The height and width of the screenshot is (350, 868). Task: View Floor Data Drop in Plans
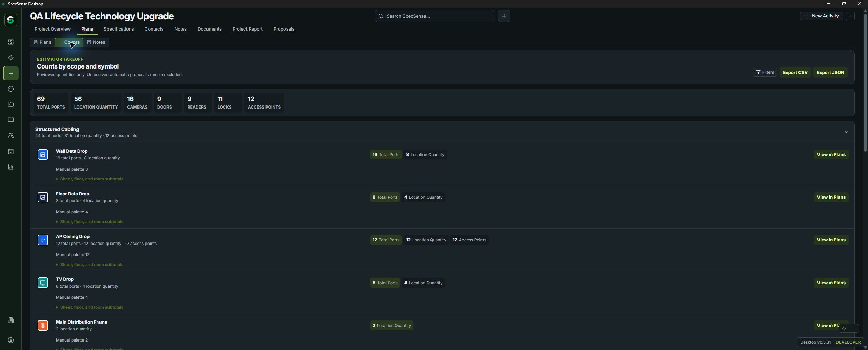click(x=831, y=197)
